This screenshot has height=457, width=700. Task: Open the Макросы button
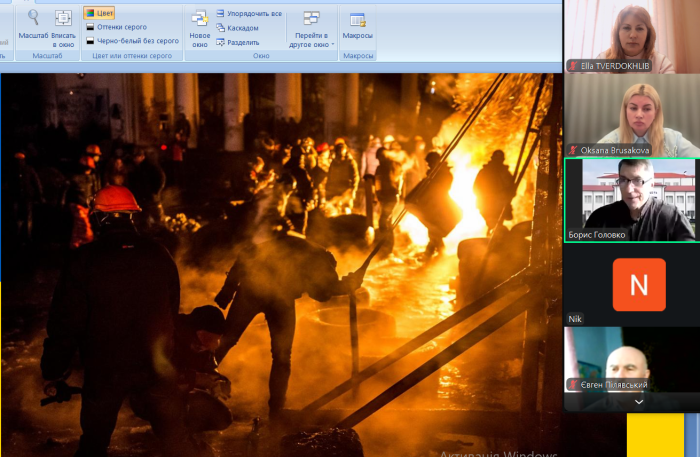pos(358,26)
